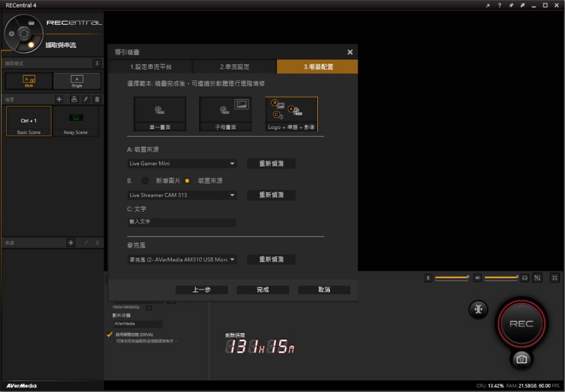Image resolution: width=565 pixels, height=392 pixels.
Task: Select the capture and stream mode dot
Action: pos(31,45)
